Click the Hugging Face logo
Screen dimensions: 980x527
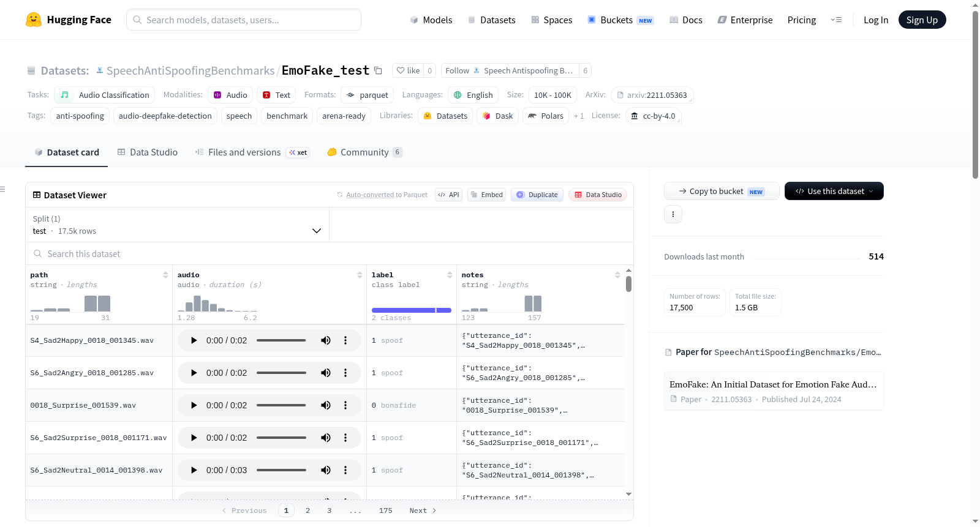click(69, 20)
